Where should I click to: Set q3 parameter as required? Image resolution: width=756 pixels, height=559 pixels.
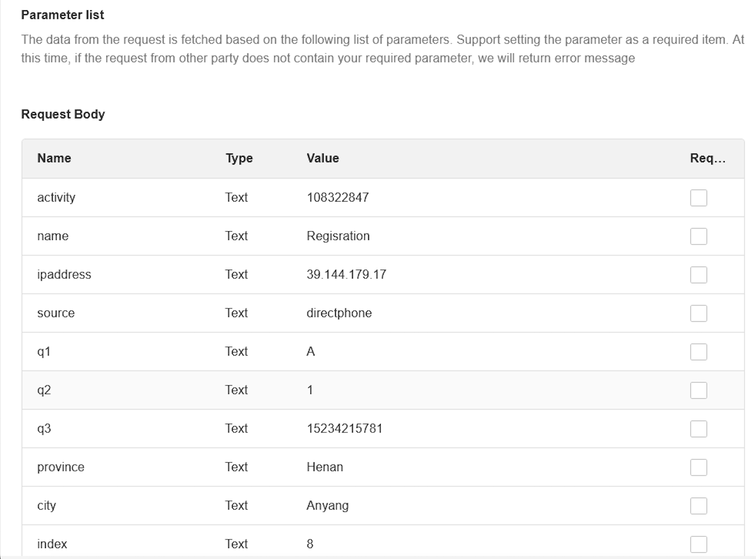(x=698, y=428)
